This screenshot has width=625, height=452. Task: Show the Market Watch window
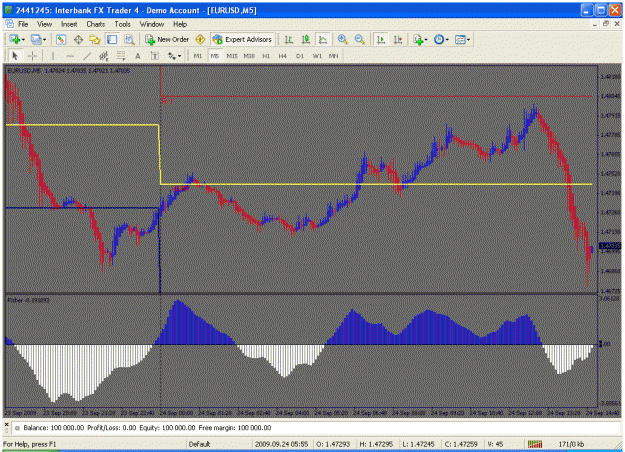[x=61, y=39]
